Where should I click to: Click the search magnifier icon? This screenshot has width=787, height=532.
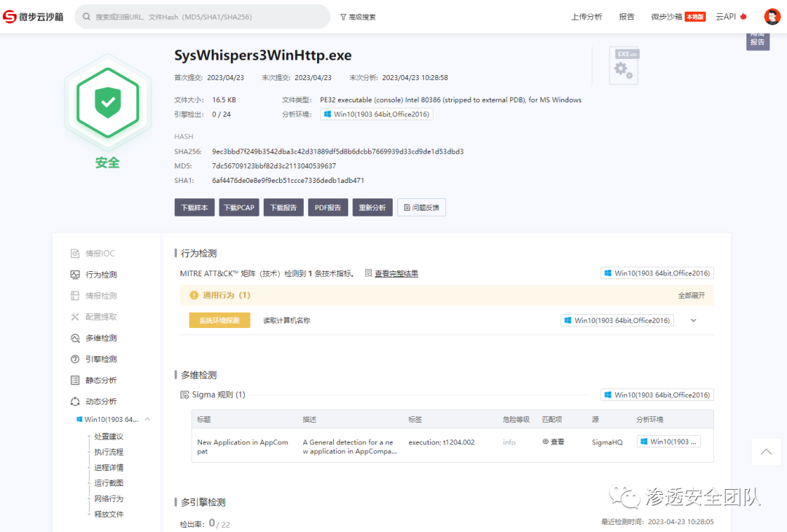(x=86, y=17)
